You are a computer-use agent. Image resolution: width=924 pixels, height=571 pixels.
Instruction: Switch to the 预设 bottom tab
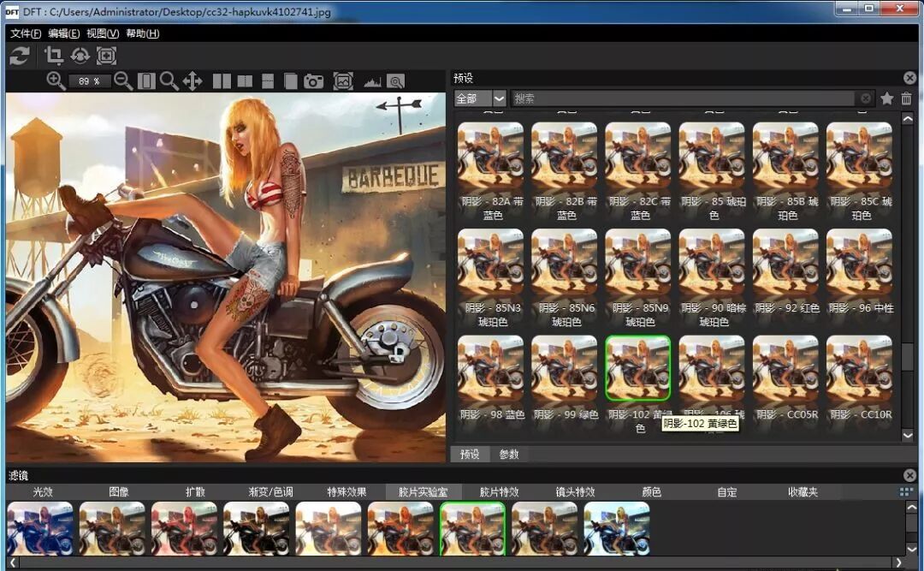click(x=470, y=454)
